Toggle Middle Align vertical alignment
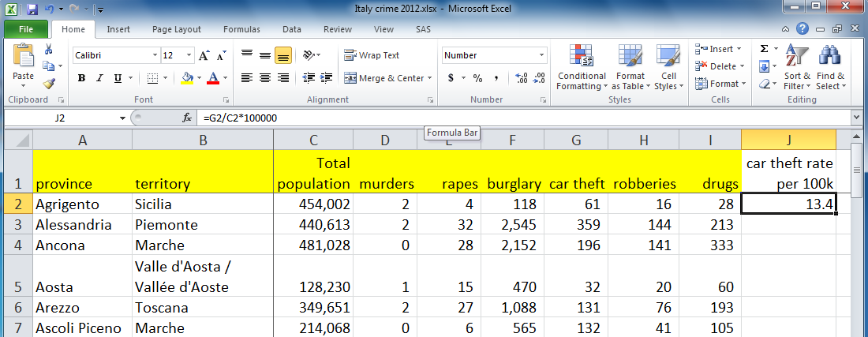 tap(265, 55)
